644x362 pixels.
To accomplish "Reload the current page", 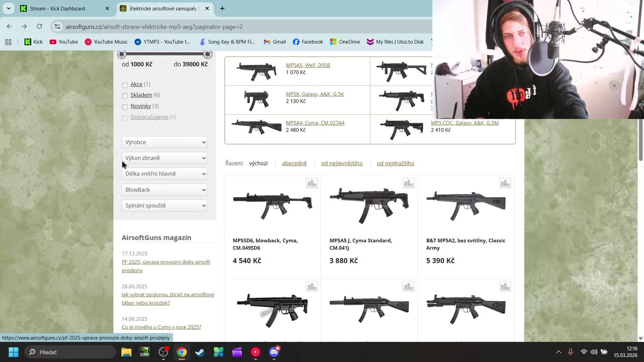I will [39, 26].
